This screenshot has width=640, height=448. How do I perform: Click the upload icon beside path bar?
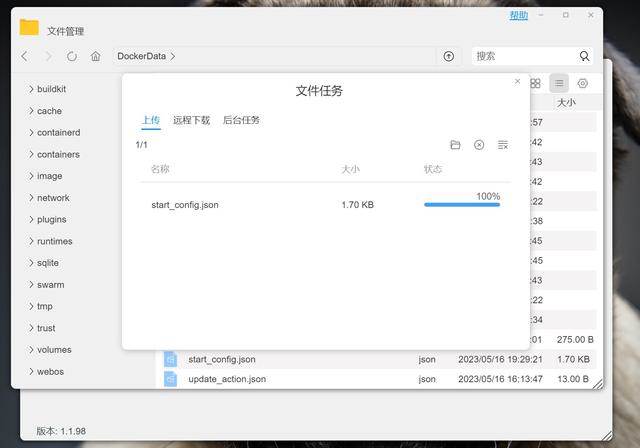(x=448, y=56)
